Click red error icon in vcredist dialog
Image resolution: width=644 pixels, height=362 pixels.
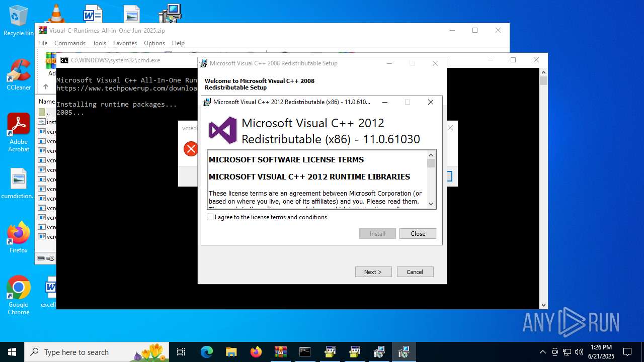click(x=191, y=149)
